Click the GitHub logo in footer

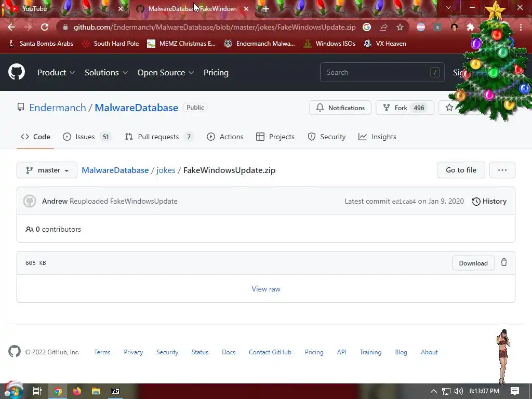(15, 352)
